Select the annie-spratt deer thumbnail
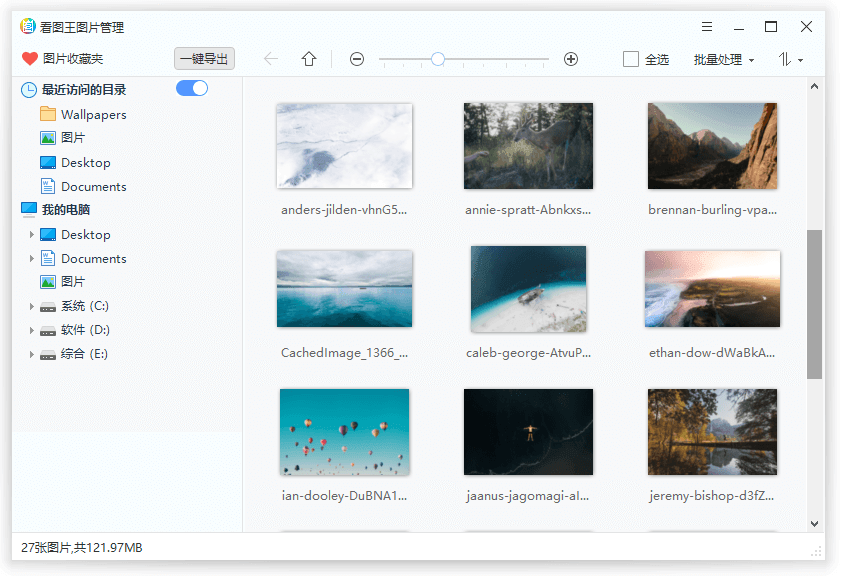The width and height of the screenshot is (843, 576). click(x=528, y=146)
